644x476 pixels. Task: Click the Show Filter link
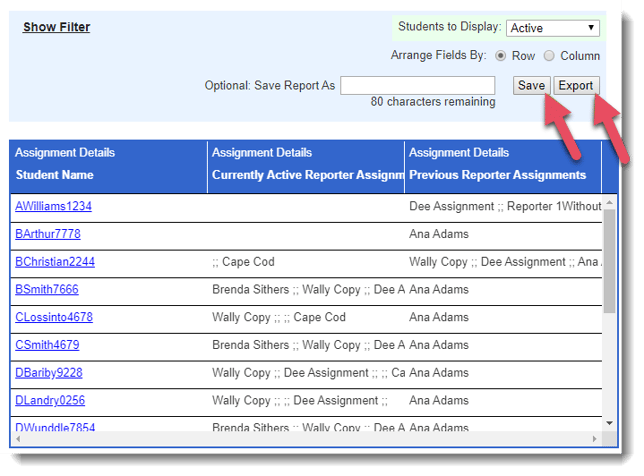[x=56, y=27]
